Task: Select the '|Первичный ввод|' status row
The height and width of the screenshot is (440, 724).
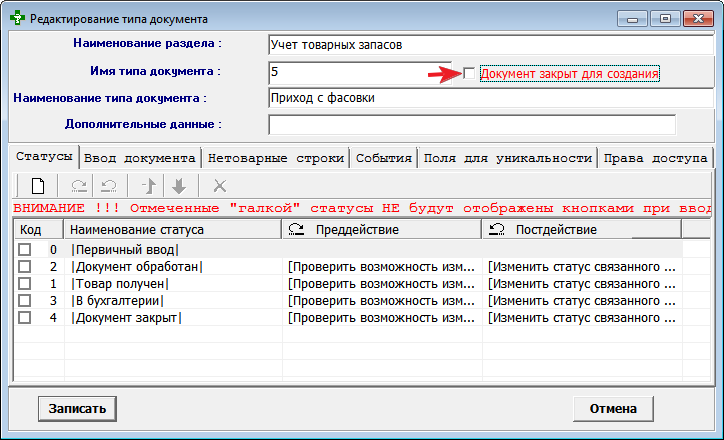Action: click(349, 250)
